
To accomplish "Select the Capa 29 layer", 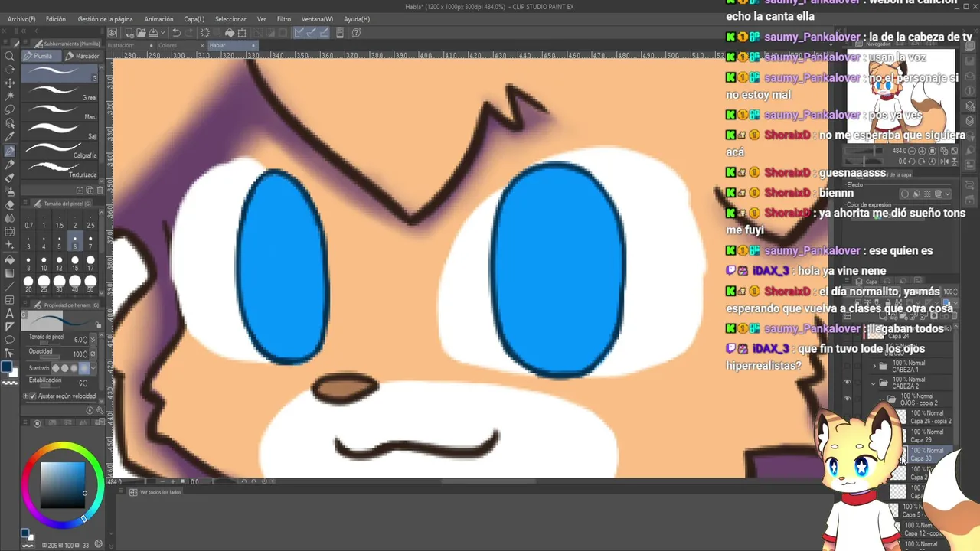I will pos(923,435).
